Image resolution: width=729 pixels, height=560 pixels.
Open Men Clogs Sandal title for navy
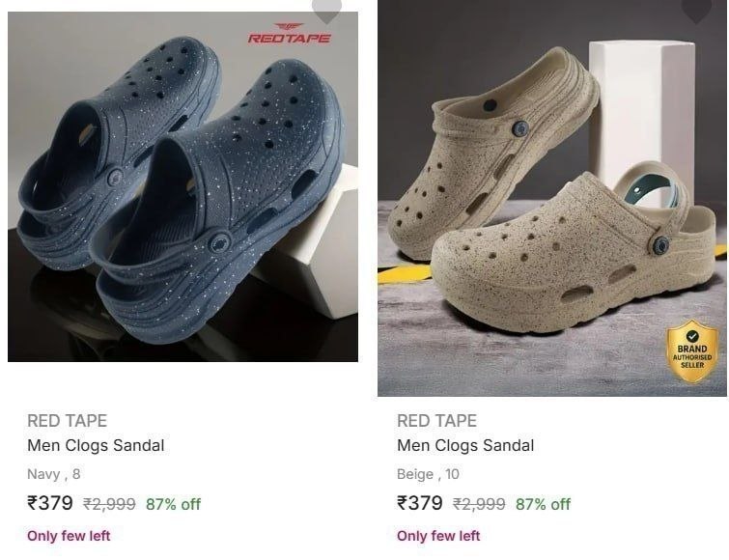coord(96,446)
